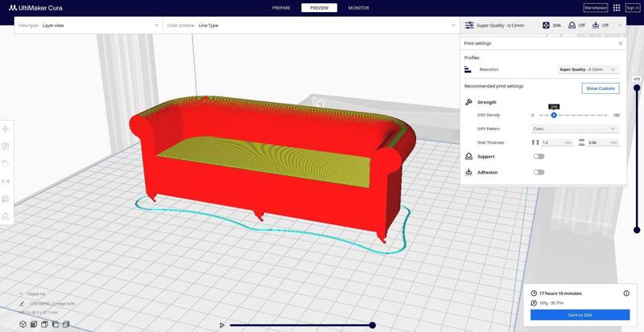Open the View type dropdown

tap(89, 26)
